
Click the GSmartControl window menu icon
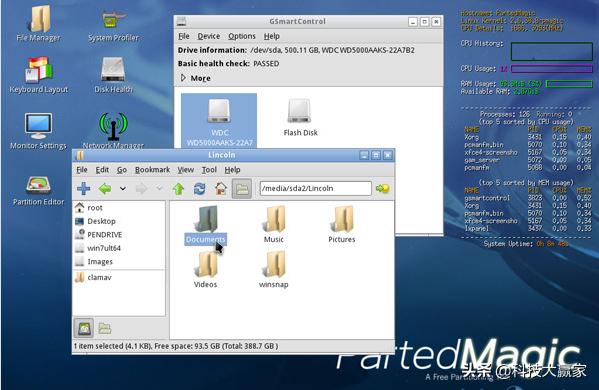point(181,21)
